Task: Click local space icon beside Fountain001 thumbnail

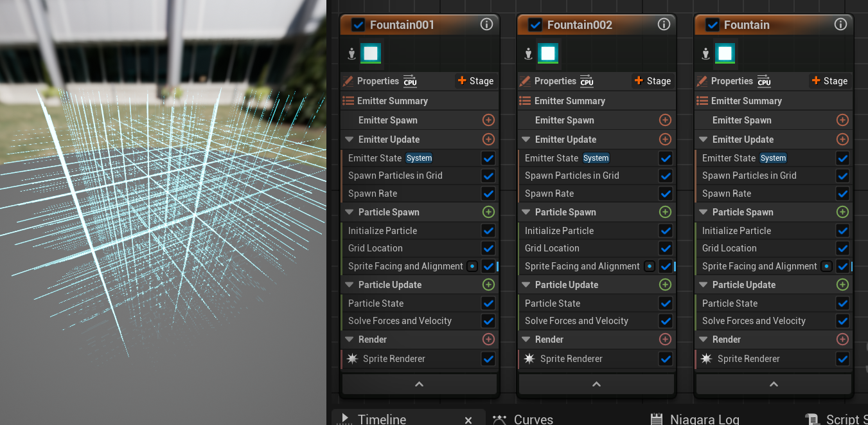Action: [351, 54]
